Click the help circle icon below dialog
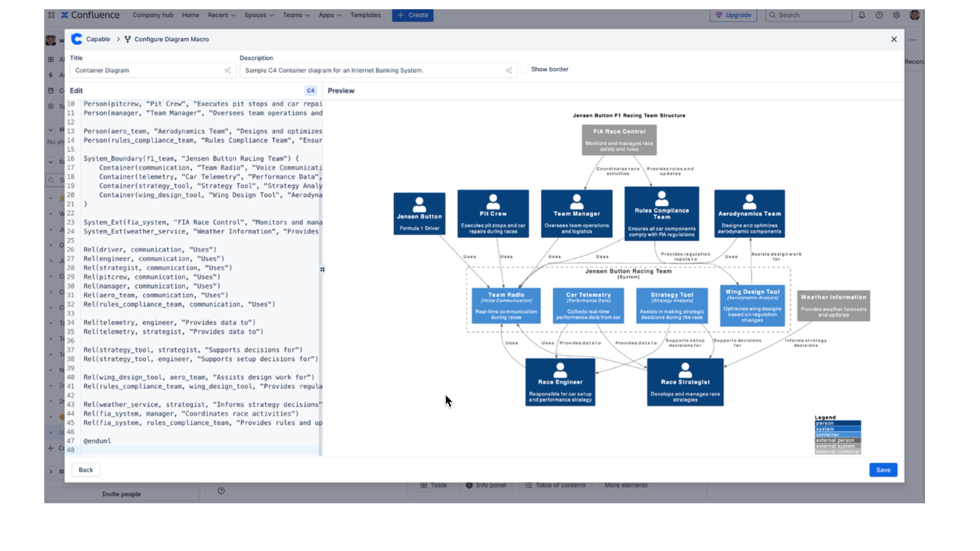The image size is (980, 551). [x=221, y=491]
